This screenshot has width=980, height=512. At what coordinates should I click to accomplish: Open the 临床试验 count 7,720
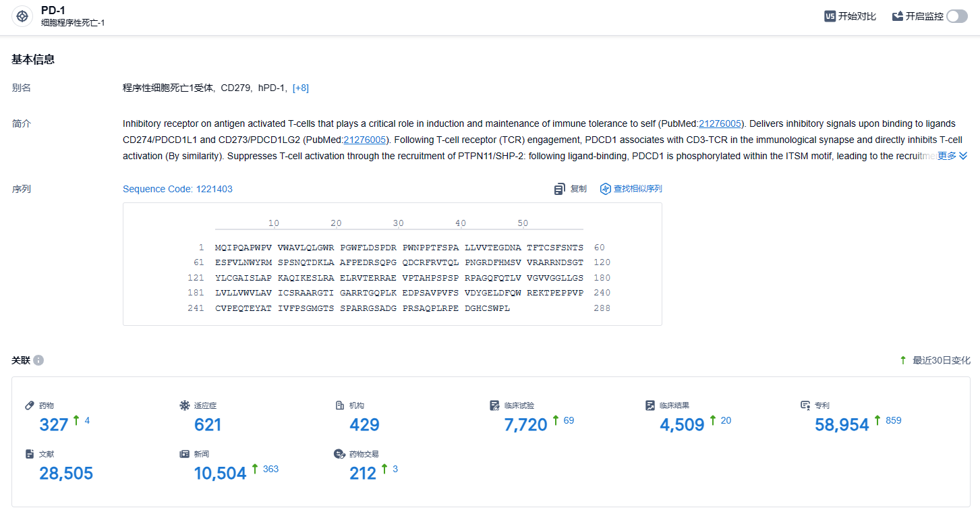pyautogui.click(x=525, y=425)
